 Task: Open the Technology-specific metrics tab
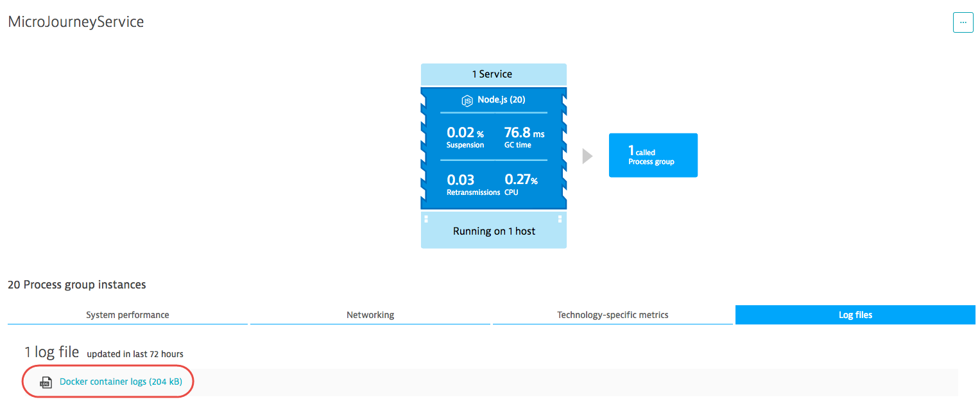point(613,315)
